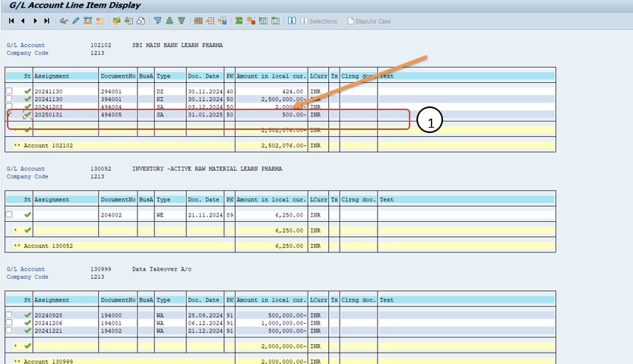The width and height of the screenshot is (633, 364).
Task: Click subtotal 2,000,000.00- in the starred row
Action: click(283, 347)
